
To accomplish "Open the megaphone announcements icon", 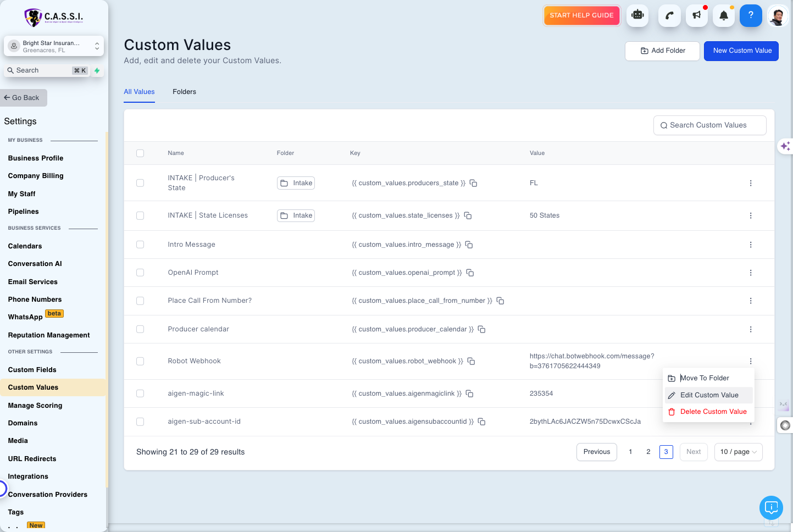I will [697, 15].
